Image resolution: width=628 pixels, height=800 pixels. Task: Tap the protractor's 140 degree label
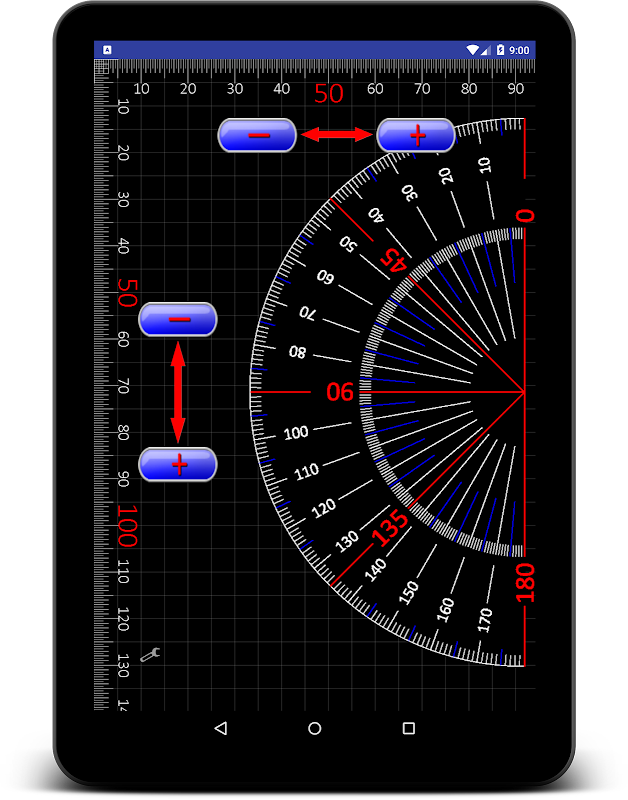(x=376, y=570)
